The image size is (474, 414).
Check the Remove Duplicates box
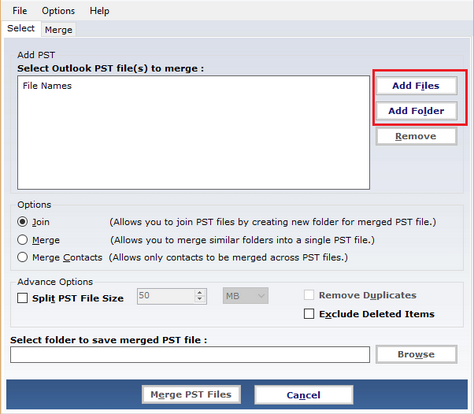coord(309,295)
